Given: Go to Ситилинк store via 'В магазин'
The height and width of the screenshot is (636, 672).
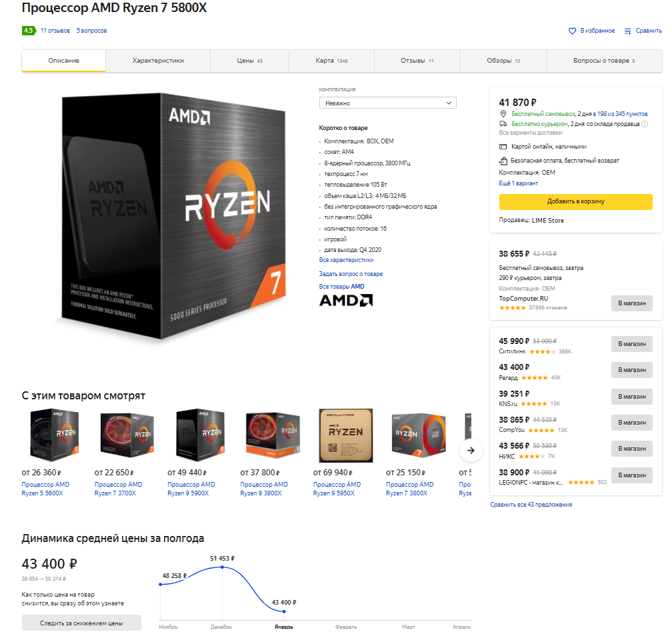Looking at the screenshot, I should click(632, 344).
